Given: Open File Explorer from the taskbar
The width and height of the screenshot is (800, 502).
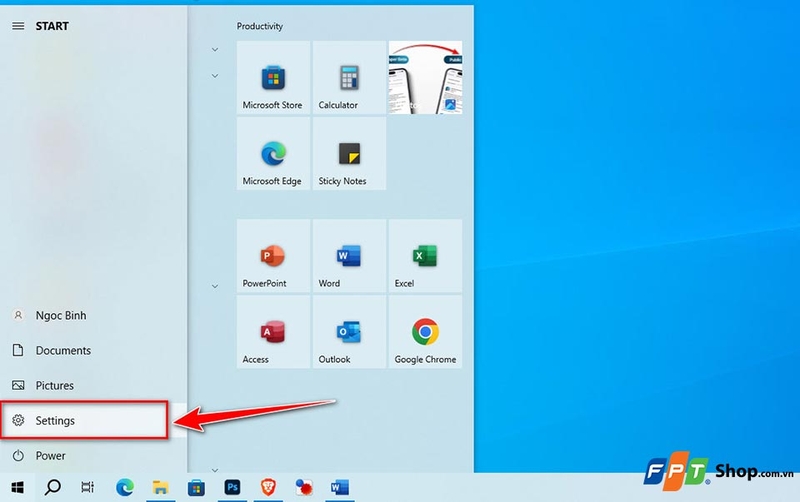Looking at the screenshot, I should pyautogui.click(x=160, y=488).
